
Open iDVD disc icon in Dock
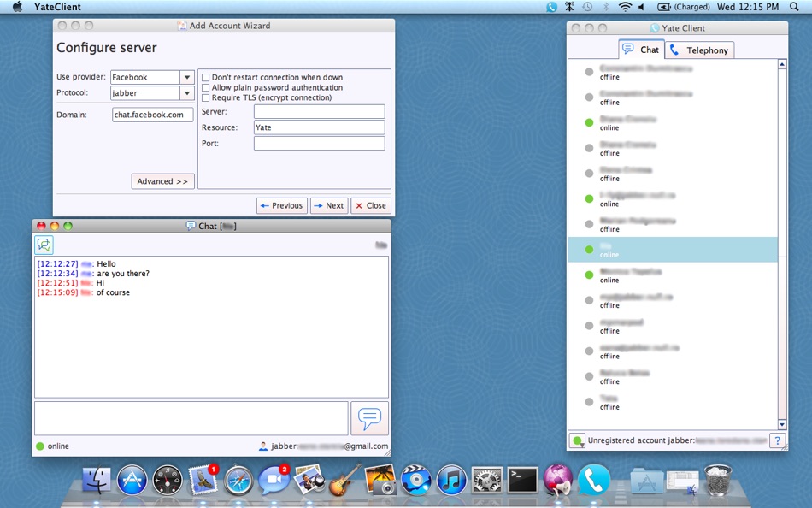coord(416,480)
